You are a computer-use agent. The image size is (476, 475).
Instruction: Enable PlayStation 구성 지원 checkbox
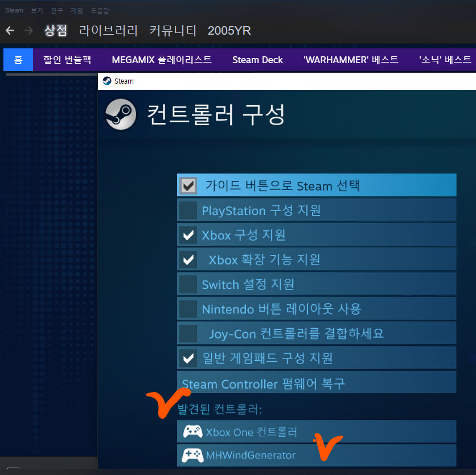click(x=188, y=210)
